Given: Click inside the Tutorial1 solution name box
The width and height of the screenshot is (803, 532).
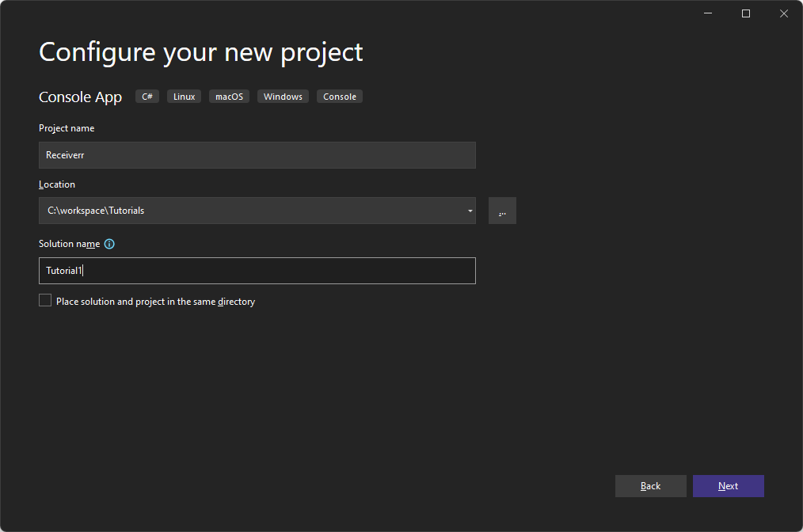Looking at the screenshot, I should click(257, 271).
